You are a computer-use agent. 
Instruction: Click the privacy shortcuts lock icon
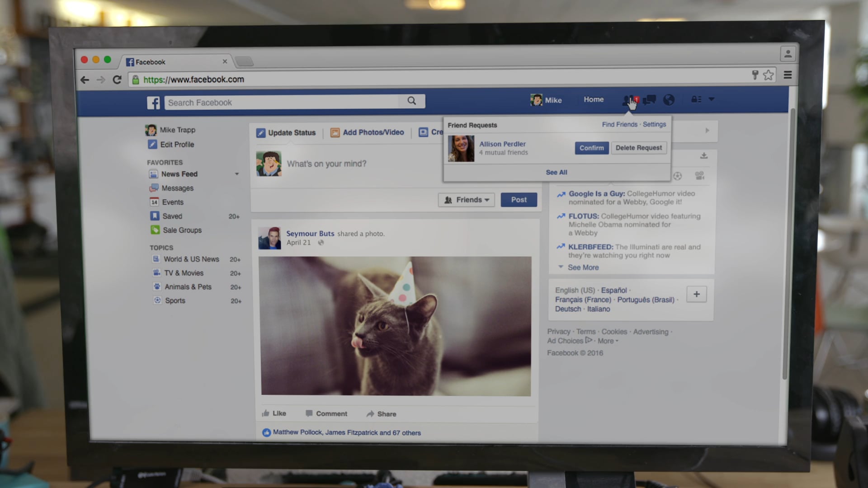click(x=695, y=99)
